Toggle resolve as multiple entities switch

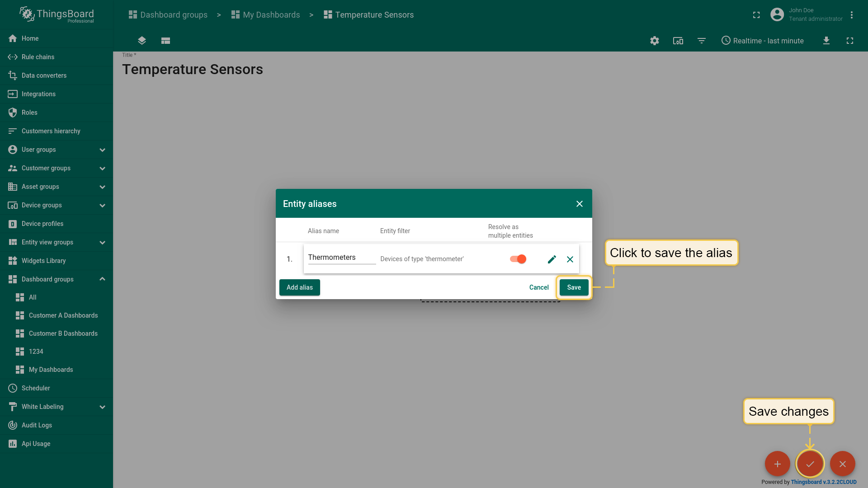[518, 259]
